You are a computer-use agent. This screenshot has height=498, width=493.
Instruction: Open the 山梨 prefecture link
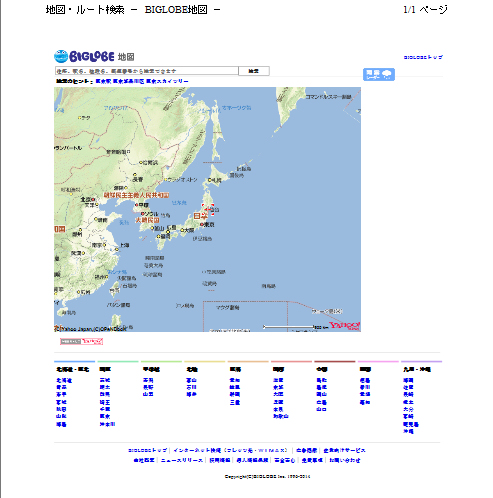click(x=148, y=394)
